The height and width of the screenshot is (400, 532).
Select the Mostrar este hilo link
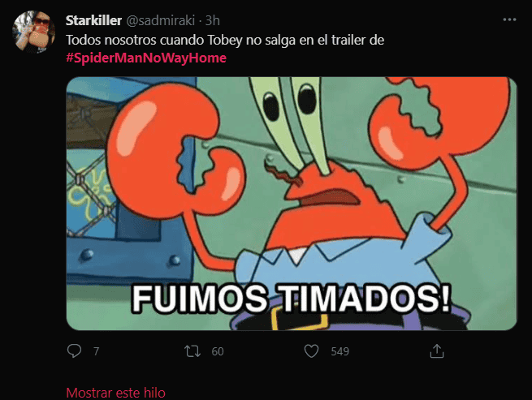click(115, 393)
